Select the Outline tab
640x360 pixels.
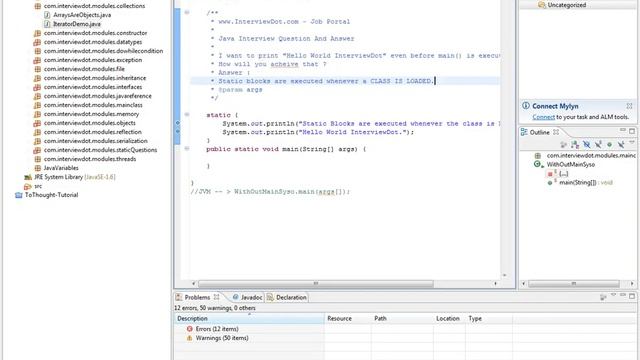pyautogui.click(x=539, y=132)
